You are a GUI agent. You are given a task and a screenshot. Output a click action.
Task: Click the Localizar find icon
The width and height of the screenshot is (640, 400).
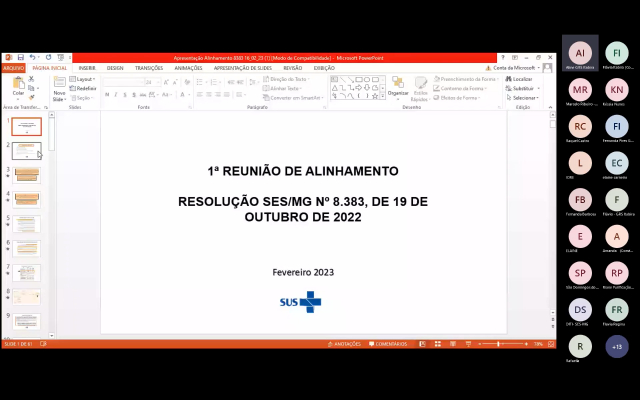520,78
